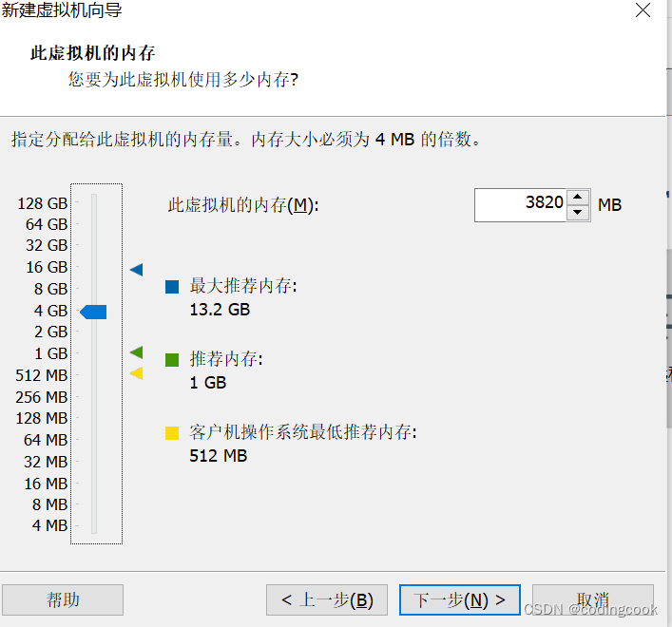Click the 此虚拟机的内存(M) label

click(x=243, y=205)
